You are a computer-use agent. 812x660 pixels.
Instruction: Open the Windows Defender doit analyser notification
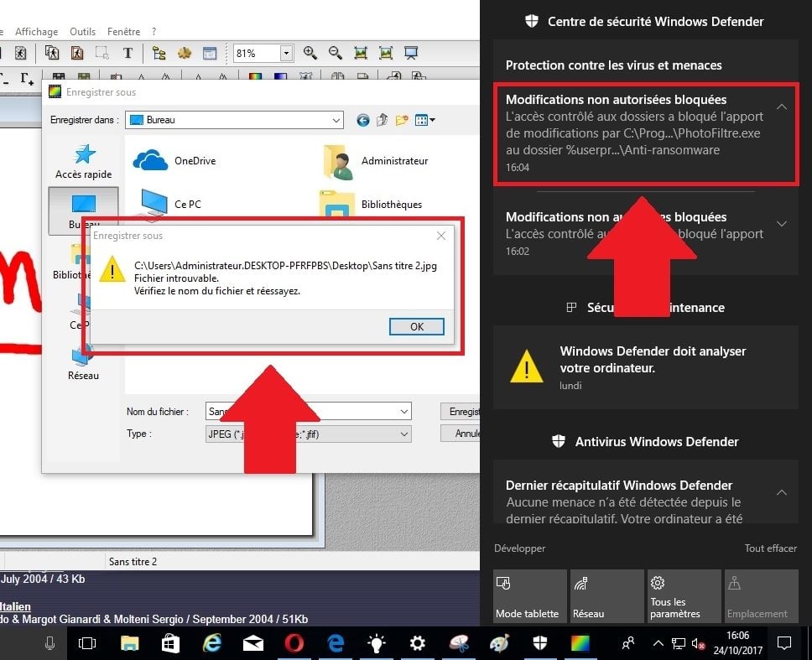pos(646,367)
